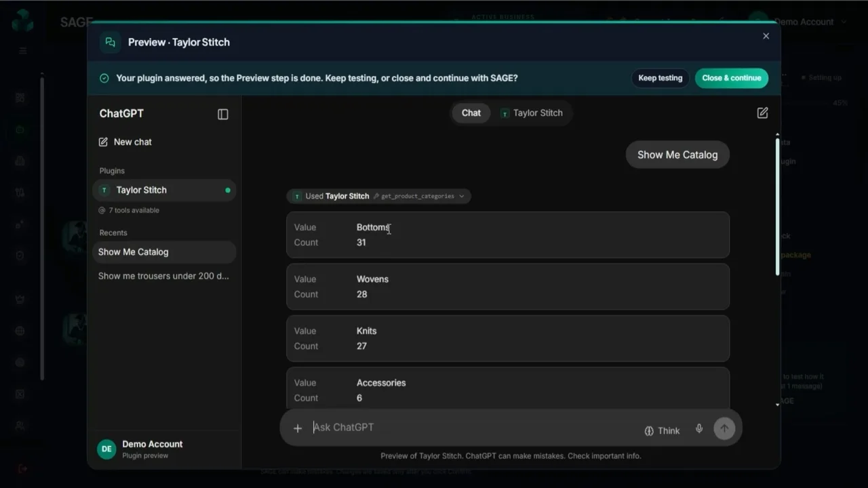Click the green checkmark icon in the banner
Viewport: 868px width, 488px height.
click(104, 78)
